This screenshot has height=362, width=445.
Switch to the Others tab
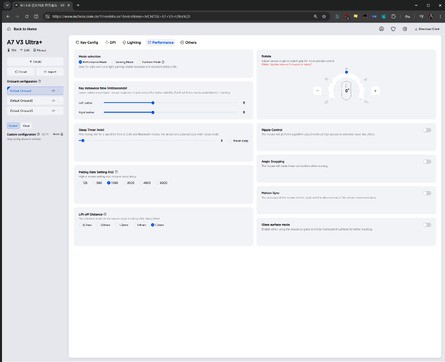[188, 42]
